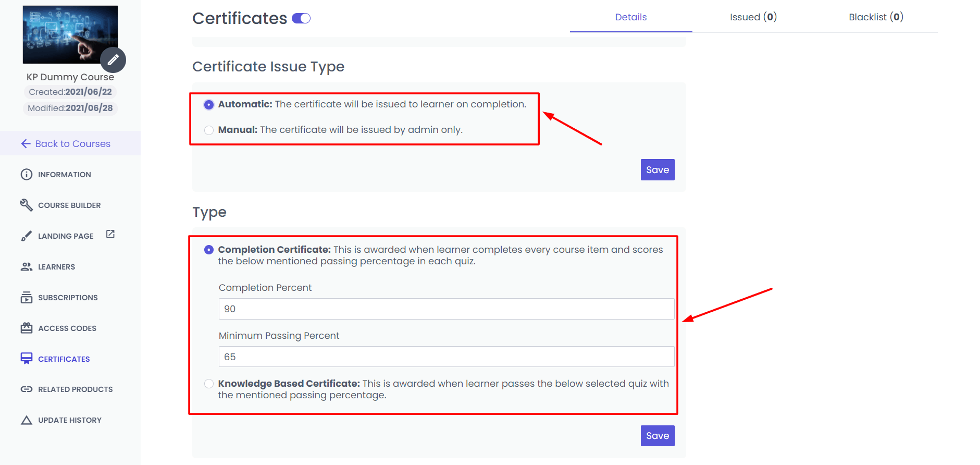Click the Related Products link icon
Screen dimensions: 980x465
pyautogui.click(x=27, y=389)
